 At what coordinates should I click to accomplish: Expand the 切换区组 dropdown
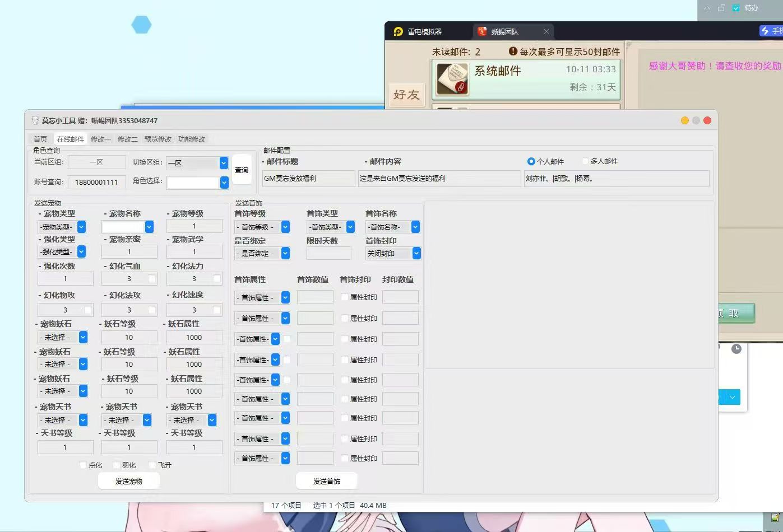pos(224,163)
